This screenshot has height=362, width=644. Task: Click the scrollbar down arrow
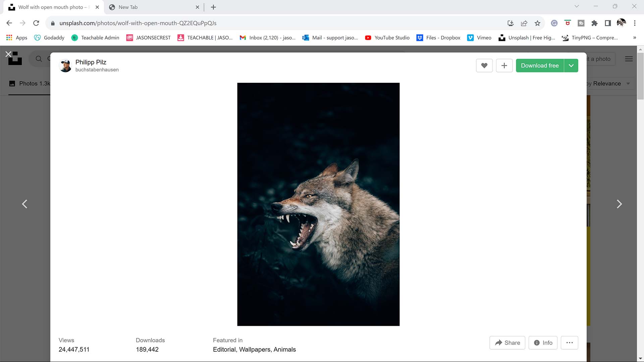[x=640, y=359]
